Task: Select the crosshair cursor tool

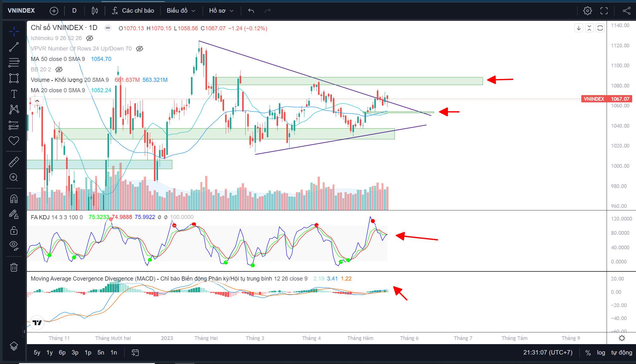Action: pyautogui.click(x=14, y=31)
